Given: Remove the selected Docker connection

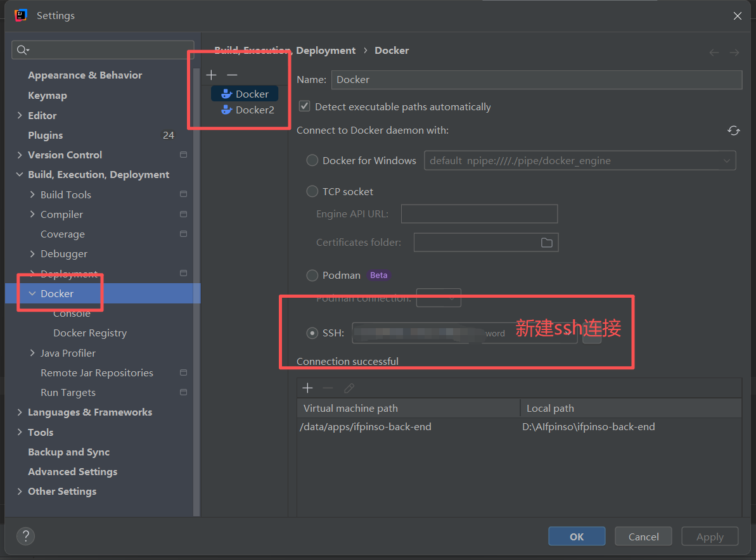Looking at the screenshot, I should (x=232, y=75).
